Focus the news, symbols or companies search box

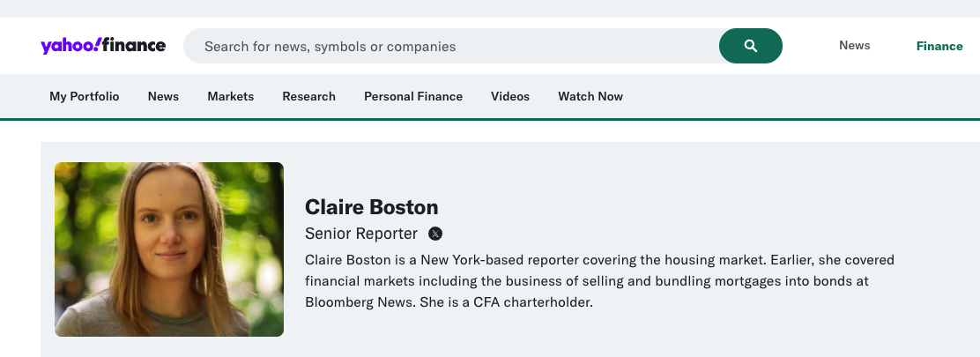click(x=449, y=46)
